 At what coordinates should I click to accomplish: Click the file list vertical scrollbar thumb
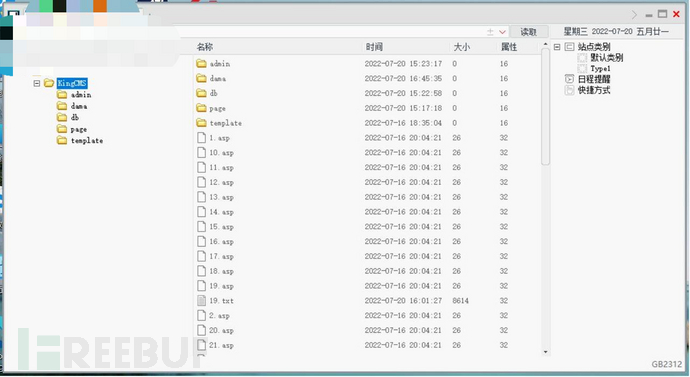(x=545, y=106)
